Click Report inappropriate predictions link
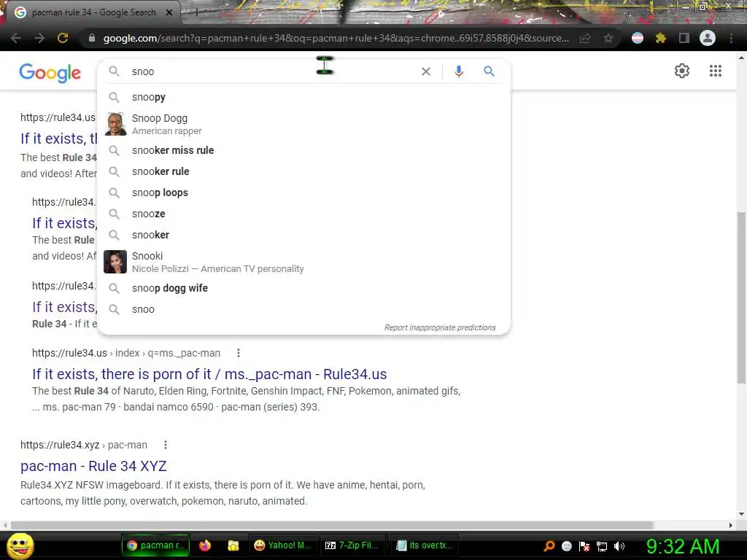Screen dimensions: 747x560 [x=440, y=327]
